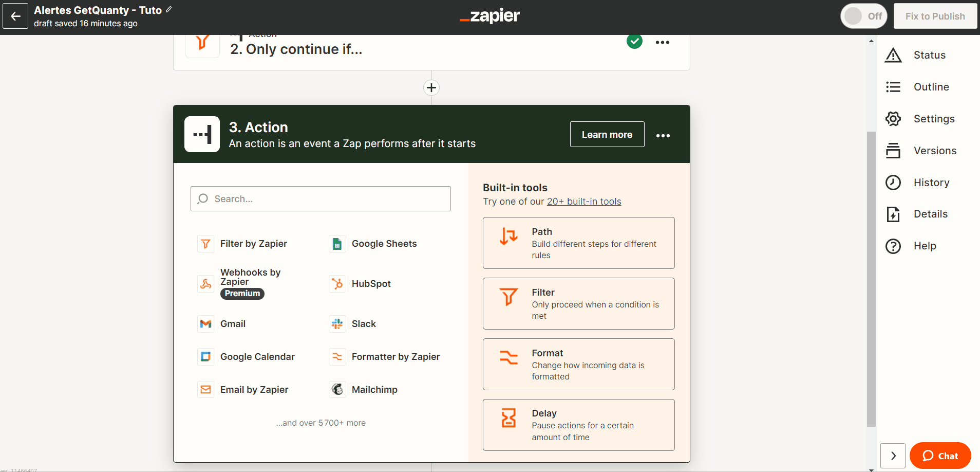Select the Google Calendar app
Image resolution: width=980 pixels, height=472 pixels.
247,357
